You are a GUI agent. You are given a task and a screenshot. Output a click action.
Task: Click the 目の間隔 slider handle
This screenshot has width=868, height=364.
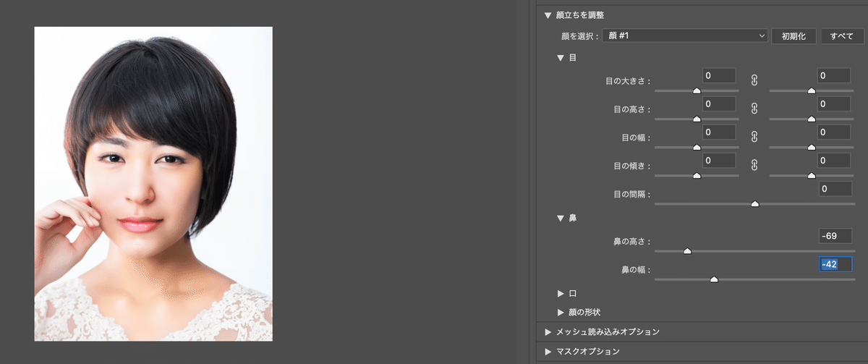point(754,204)
